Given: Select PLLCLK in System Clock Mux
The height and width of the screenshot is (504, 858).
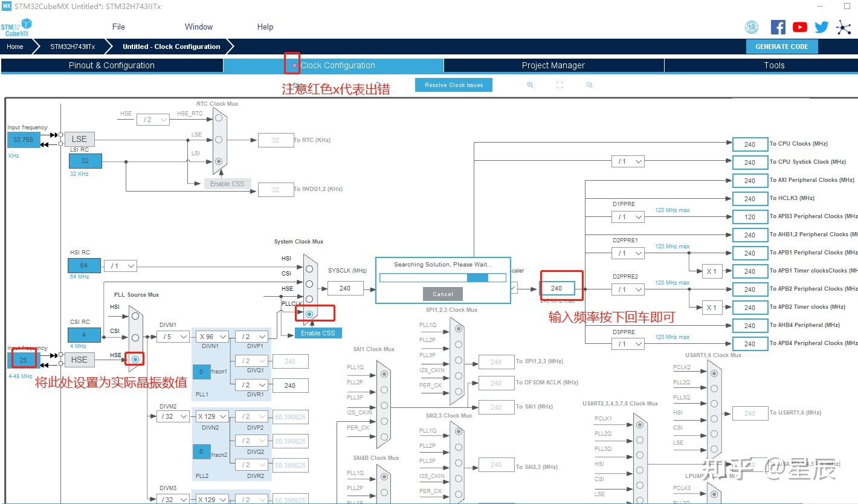Looking at the screenshot, I should (x=309, y=314).
